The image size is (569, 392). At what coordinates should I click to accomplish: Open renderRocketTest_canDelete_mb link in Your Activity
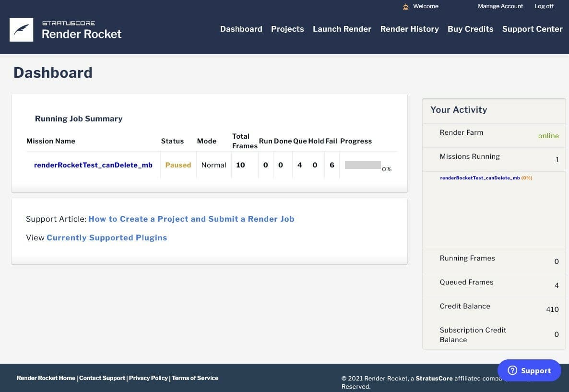480,178
